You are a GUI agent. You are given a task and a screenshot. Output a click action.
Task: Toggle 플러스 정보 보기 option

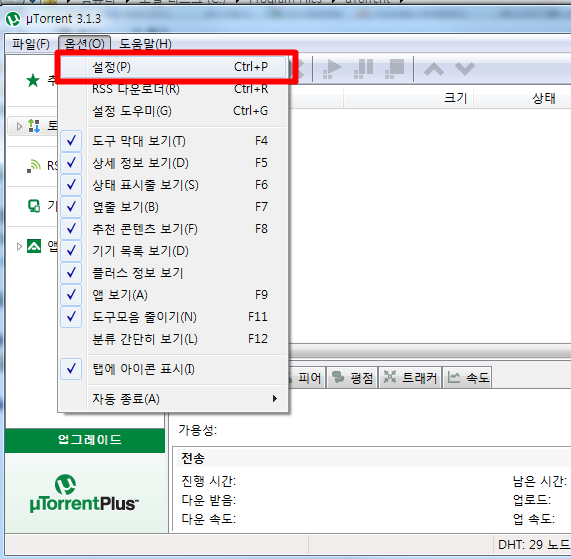tap(173, 273)
